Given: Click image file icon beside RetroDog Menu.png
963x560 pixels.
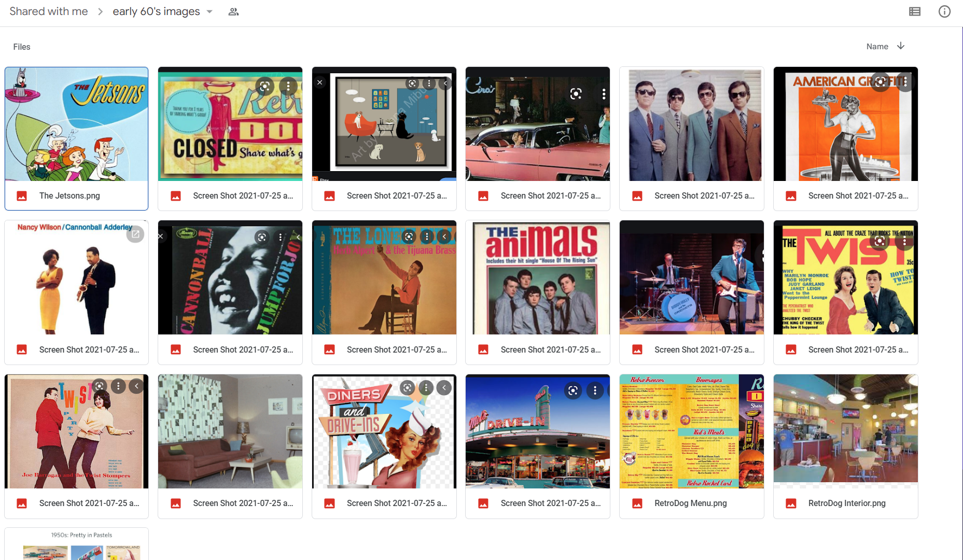Looking at the screenshot, I should [637, 503].
